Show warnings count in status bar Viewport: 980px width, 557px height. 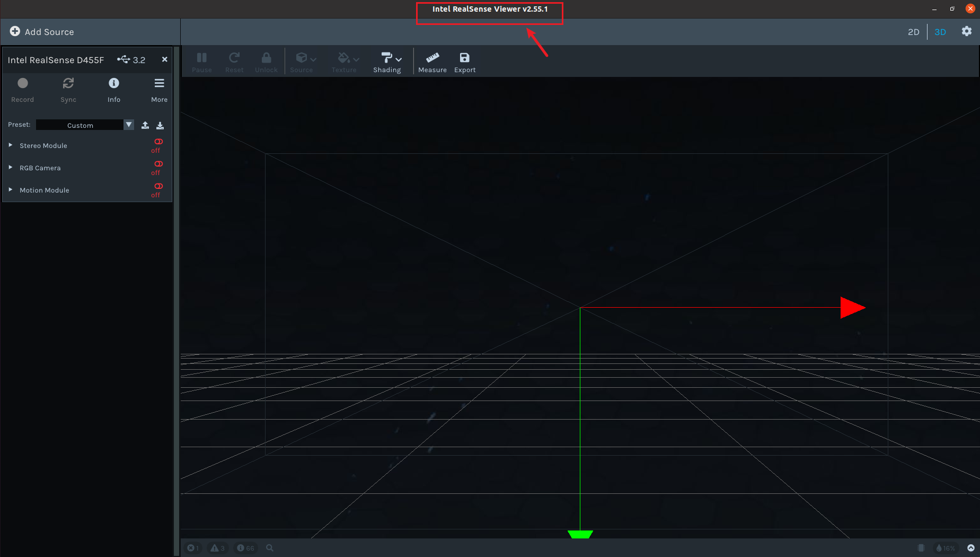(x=218, y=548)
